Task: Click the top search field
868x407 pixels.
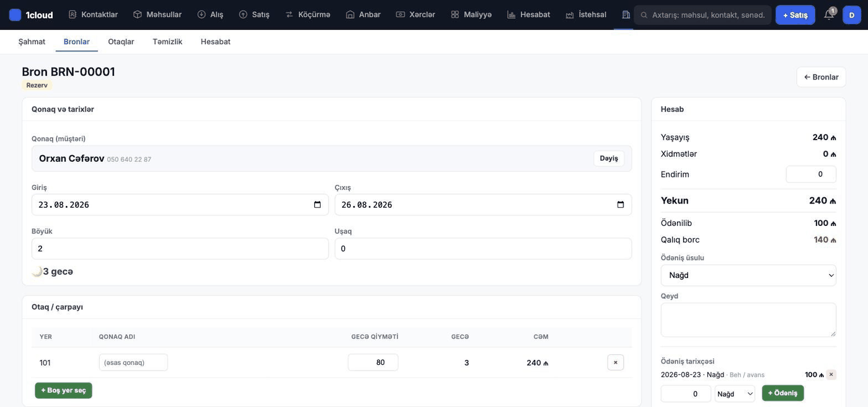Action: (x=702, y=15)
